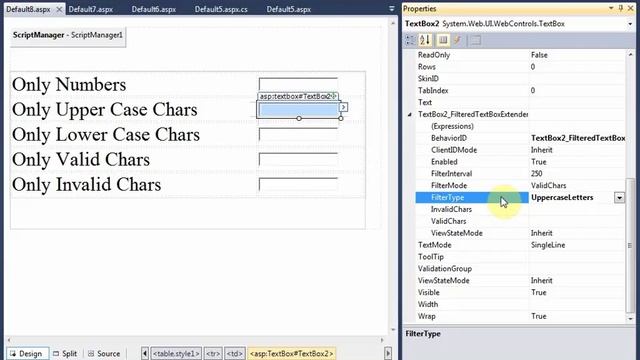This screenshot has height=360, width=640.
Task: Open the document tabs overflow dropdown
Action: click(x=391, y=9)
